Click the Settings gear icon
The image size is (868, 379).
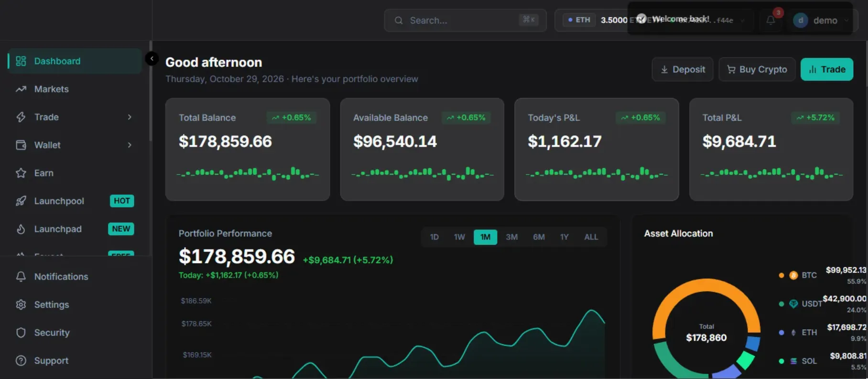[21, 304]
